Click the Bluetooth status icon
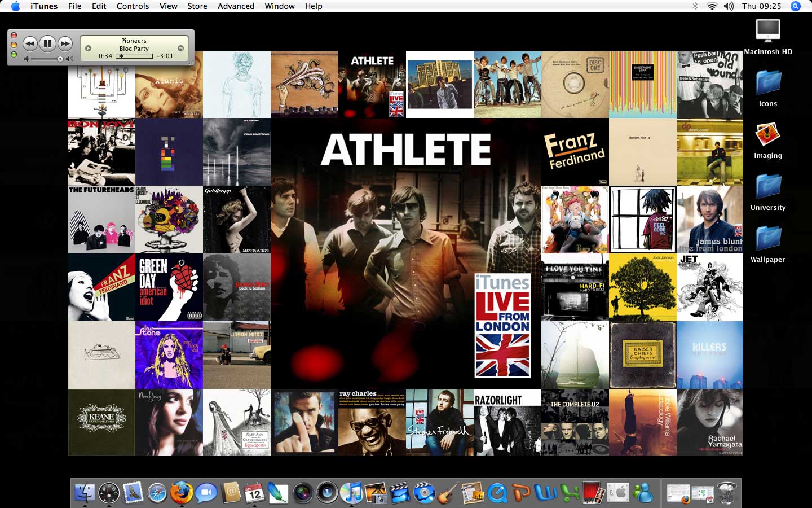812x508 pixels. coord(695,6)
